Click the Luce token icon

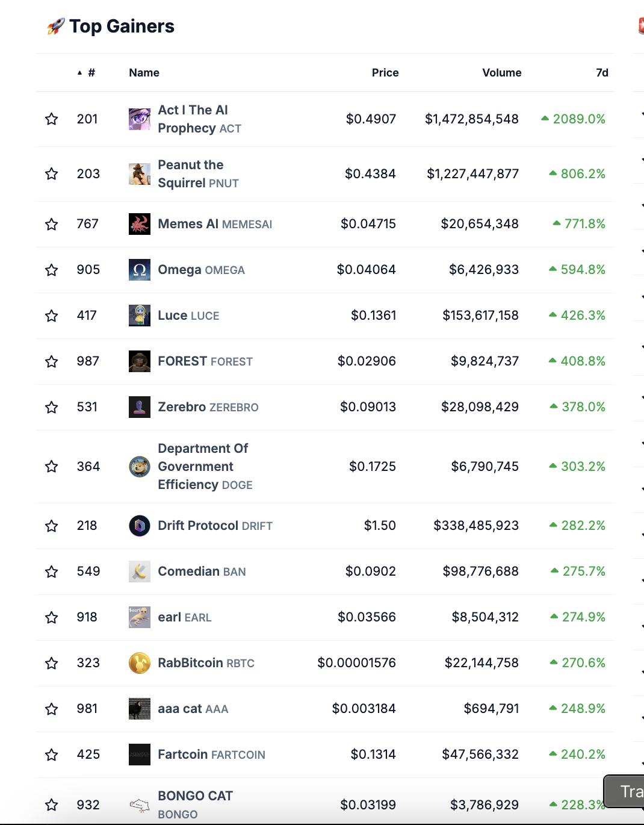(140, 316)
